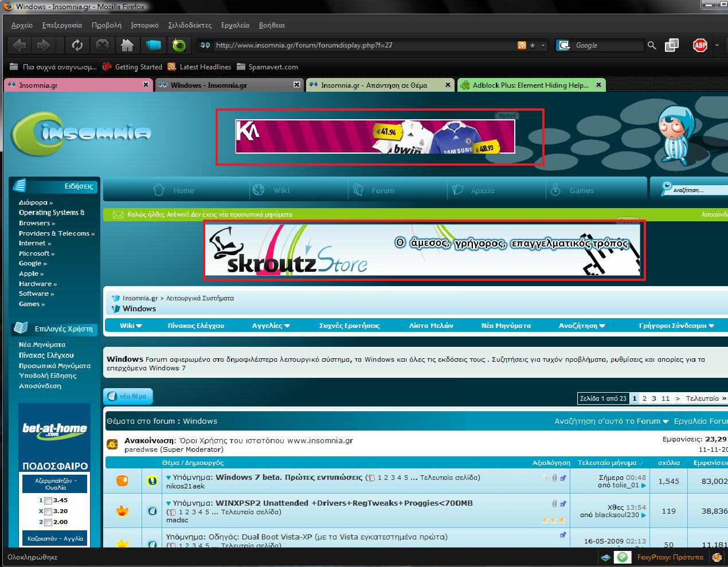Screen dimensions: 728x567
Task: Go to page 2 of thread list
Action: pos(644,398)
